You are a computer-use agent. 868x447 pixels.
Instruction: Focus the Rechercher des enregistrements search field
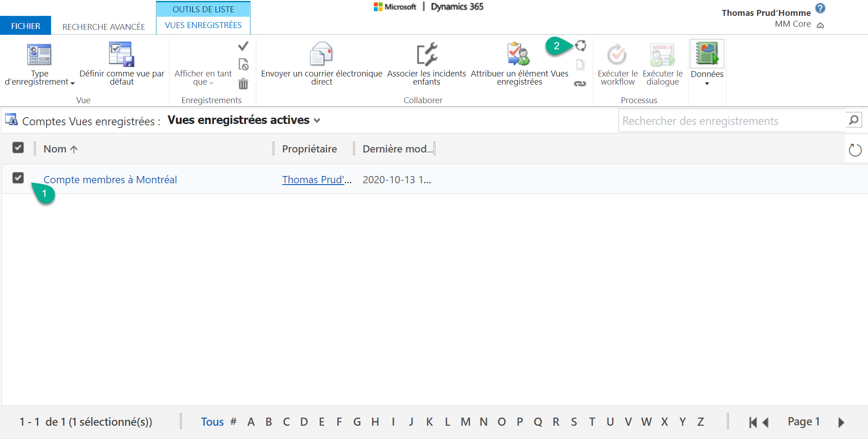coord(731,121)
